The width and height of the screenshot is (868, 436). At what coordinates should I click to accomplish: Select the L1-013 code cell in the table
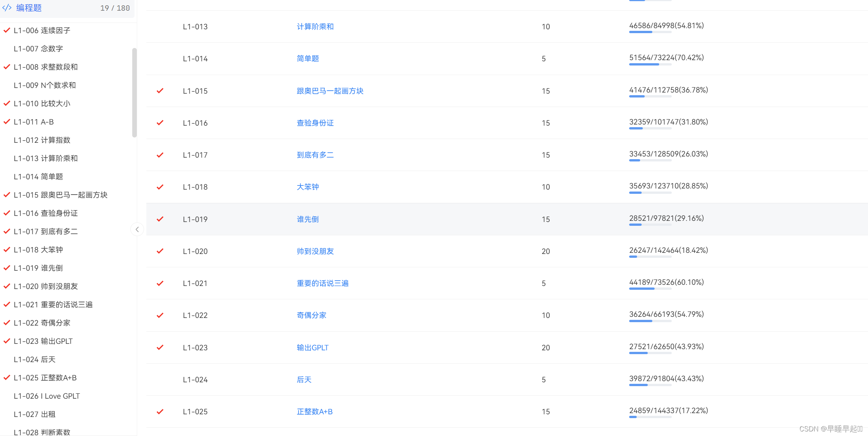195,27
